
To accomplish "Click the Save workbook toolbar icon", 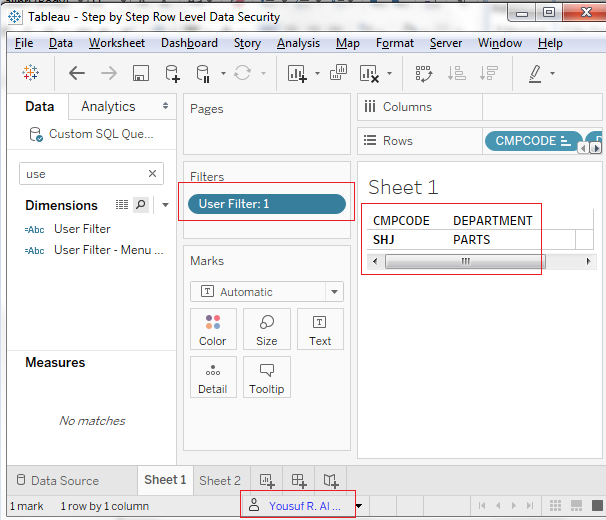I will tap(141, 73).
